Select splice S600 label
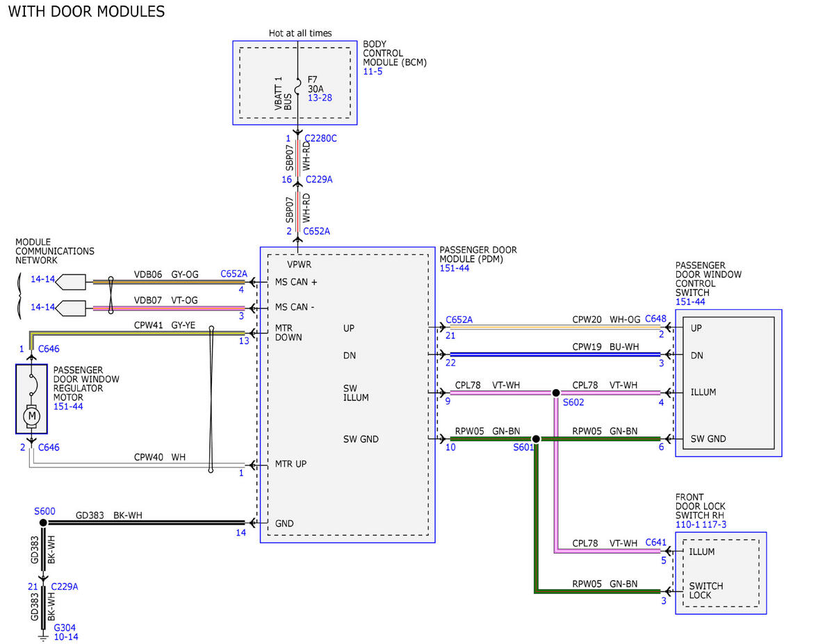 pos(44,511)
